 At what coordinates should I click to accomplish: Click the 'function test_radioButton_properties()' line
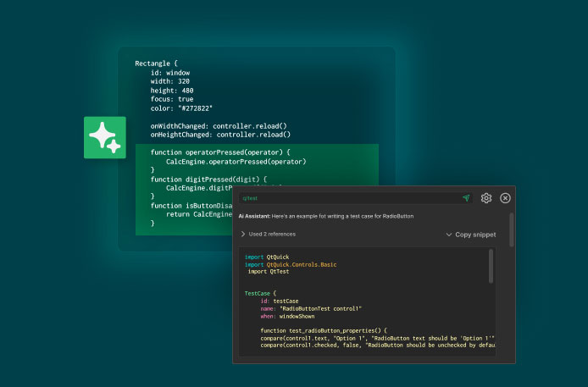click(x=324, y=330)
